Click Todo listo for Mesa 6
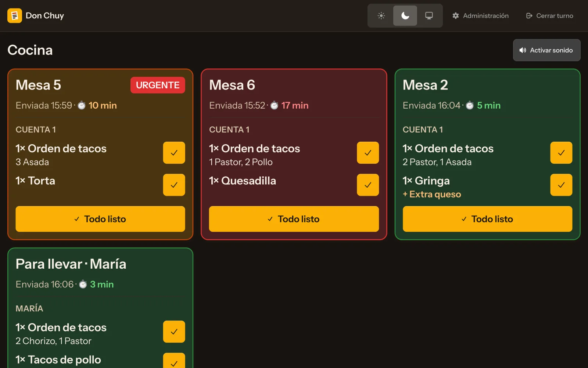The width and height of the screenshot is (588, 368). [x=294, y=219]
